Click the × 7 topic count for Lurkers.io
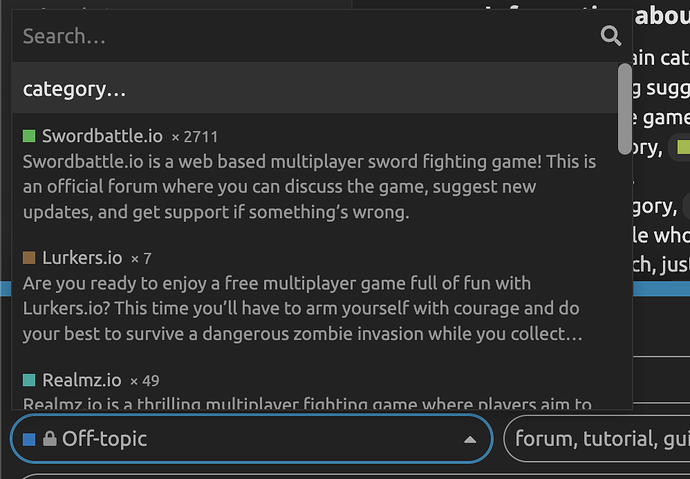Screen dimensions: 690x479 [141, 259]
